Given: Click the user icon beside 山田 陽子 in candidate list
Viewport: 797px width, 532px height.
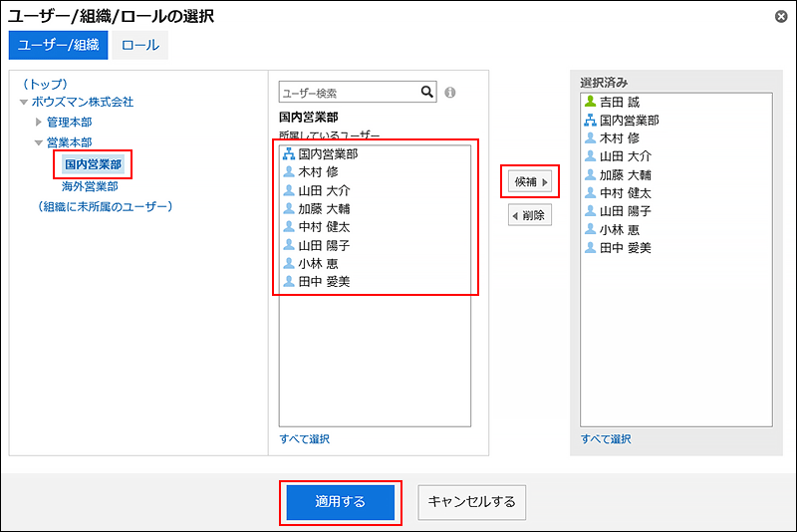Looking at the screenshot, I should [289, 245].
